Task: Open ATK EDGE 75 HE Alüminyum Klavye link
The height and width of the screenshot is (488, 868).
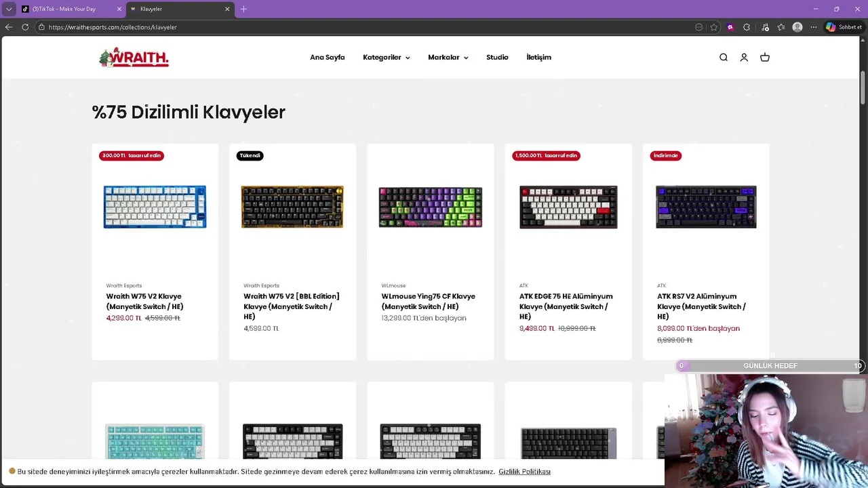Action: (566, 306)
